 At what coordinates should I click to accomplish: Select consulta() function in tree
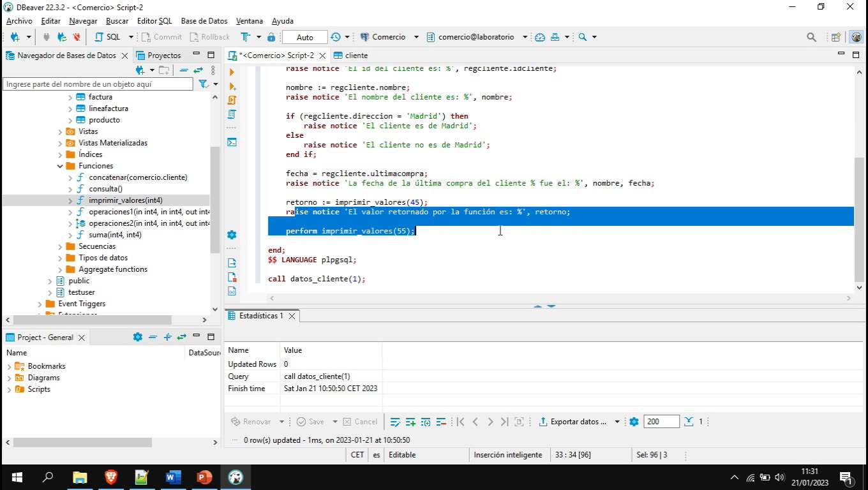click(105, 189)
